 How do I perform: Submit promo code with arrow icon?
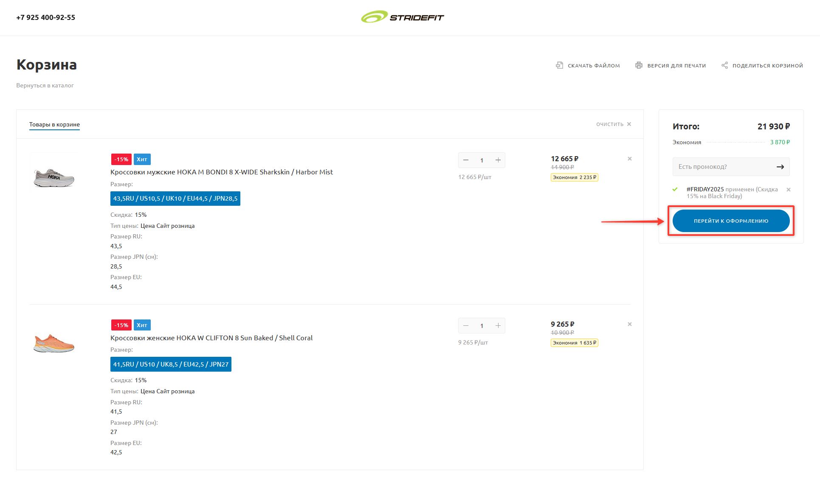780,167
